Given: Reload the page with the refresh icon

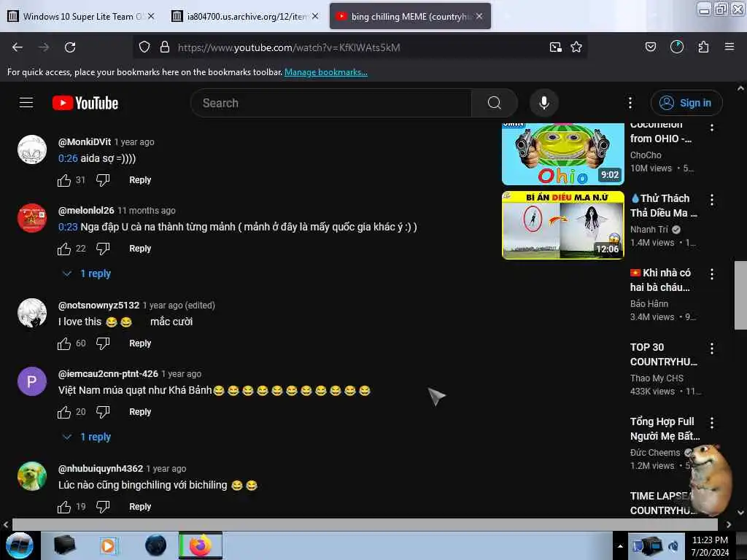Looking at the screenshot, I should click(70, 47).
